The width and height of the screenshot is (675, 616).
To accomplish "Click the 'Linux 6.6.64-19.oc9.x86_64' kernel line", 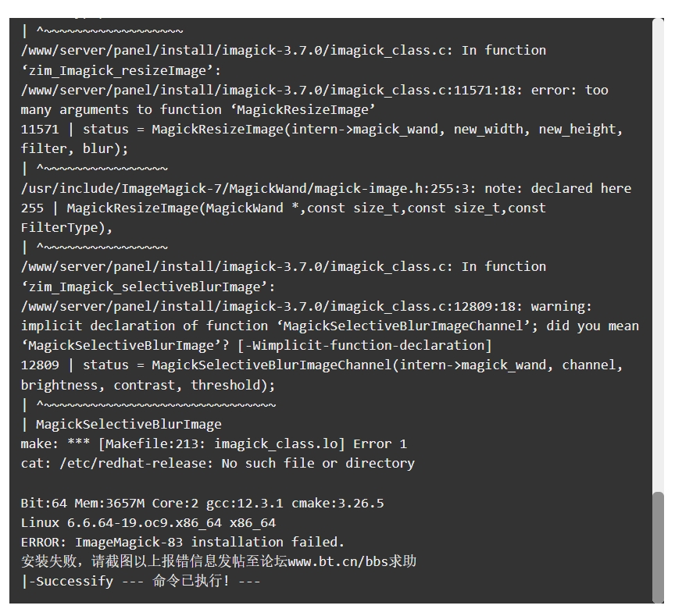I will [x=148, y=522].
